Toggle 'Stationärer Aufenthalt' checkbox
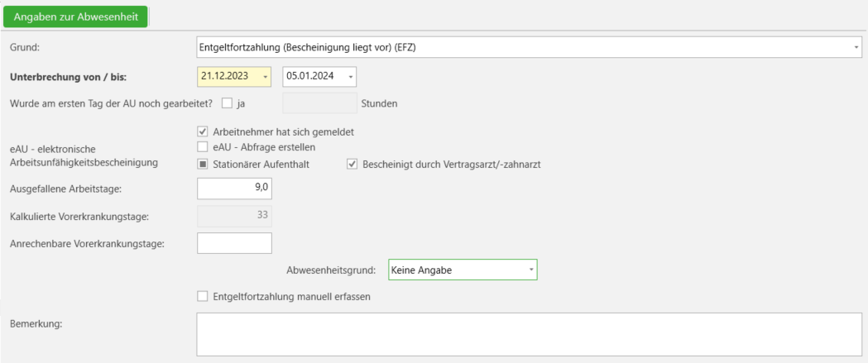This screenshot has width=868, height=363. [x=203, y=165]
